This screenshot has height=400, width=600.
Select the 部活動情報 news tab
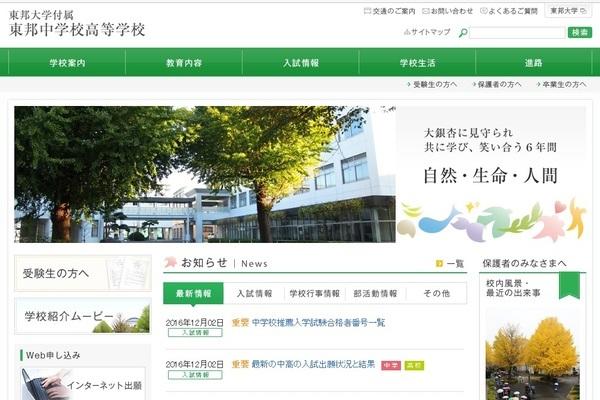375,294
